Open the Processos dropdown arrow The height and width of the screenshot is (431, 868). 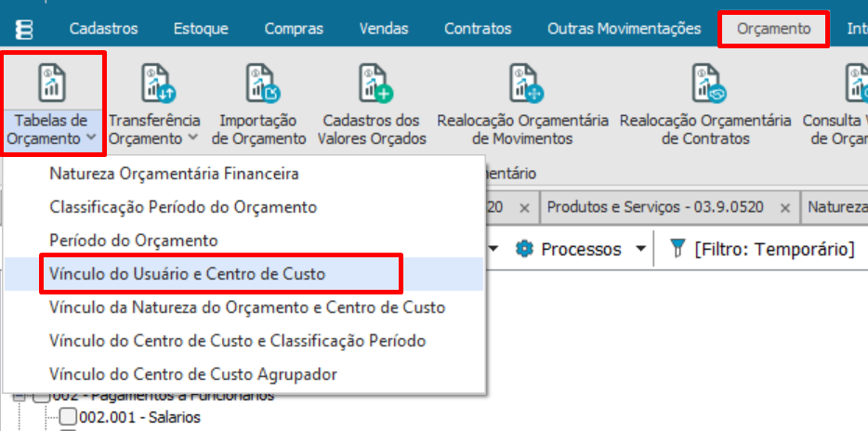tap(640, 249)
